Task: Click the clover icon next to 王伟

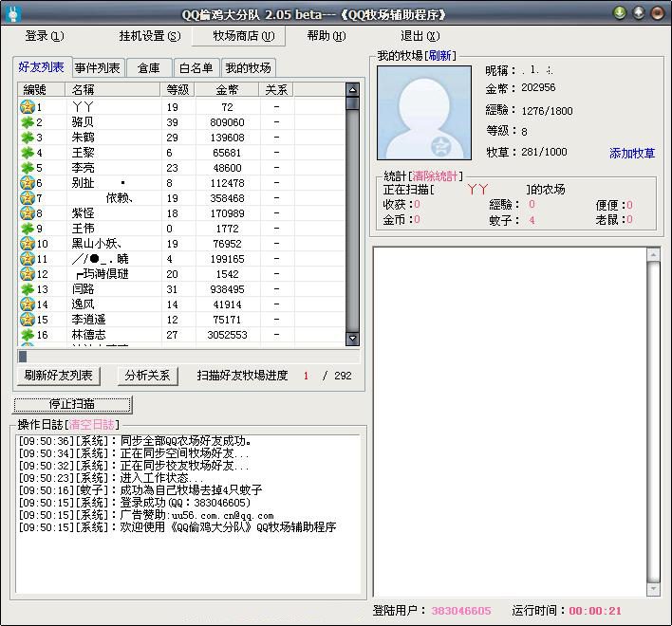Action: [28, 229]
